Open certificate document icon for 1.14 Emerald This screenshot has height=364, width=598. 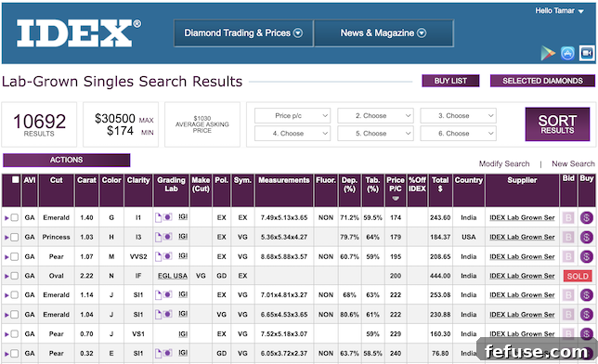tap(158, 295)
